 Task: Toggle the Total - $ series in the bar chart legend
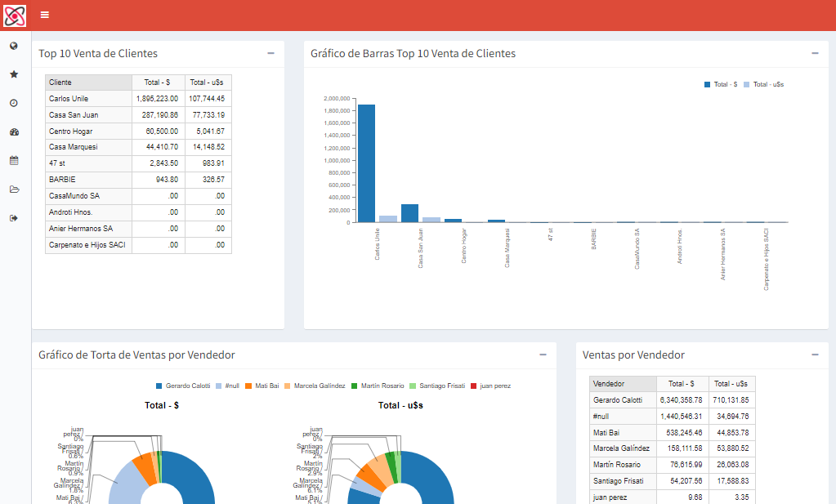(x=721, y=84)
